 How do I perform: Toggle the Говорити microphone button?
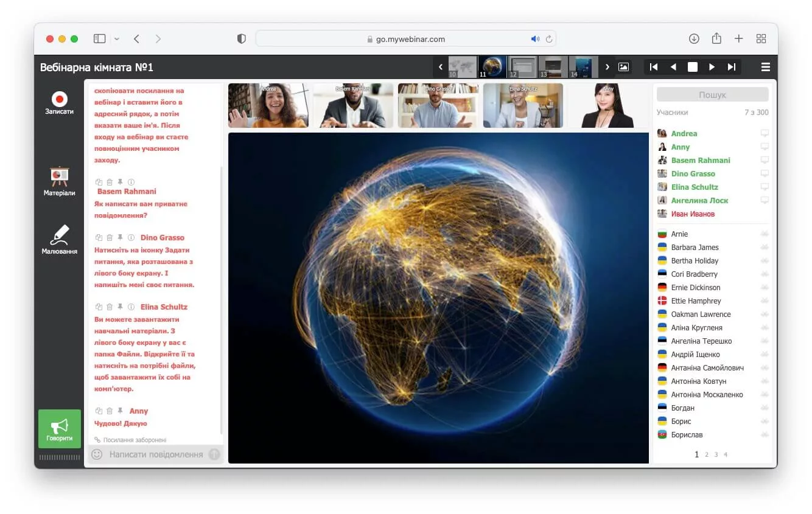tap(60, 429)
